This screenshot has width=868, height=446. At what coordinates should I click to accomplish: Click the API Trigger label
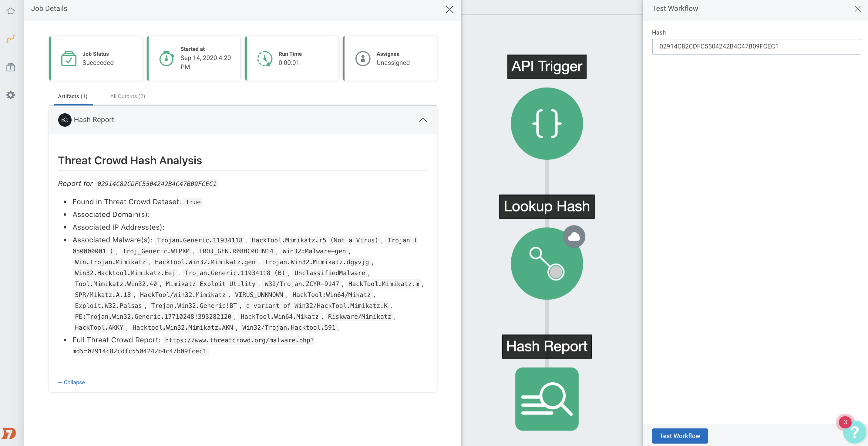(x=547, y=67)
